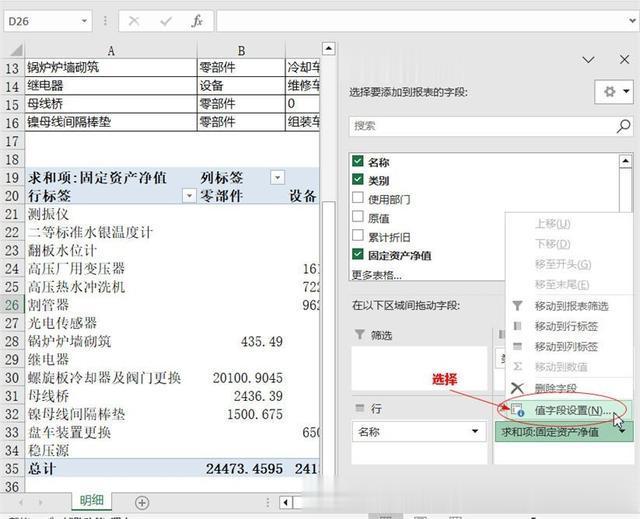Open the 列标签 filter dropdown

tap(277, 177)
